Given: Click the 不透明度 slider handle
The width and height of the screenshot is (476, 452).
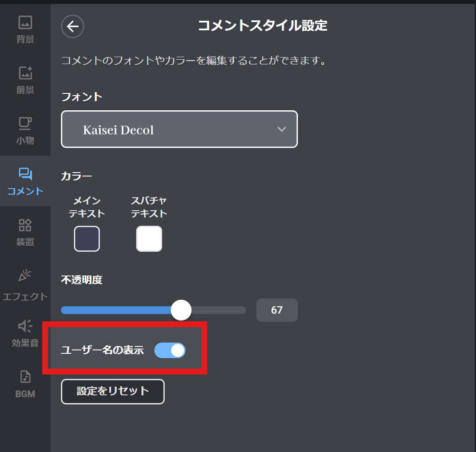Looking at the screenshot, I should click(x=181, y=310).
